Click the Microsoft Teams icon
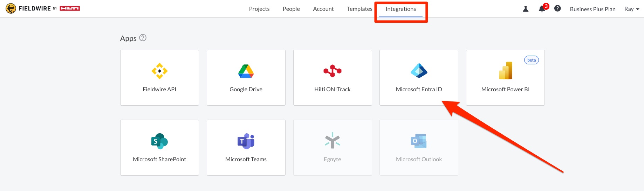 tap(246, 141)
